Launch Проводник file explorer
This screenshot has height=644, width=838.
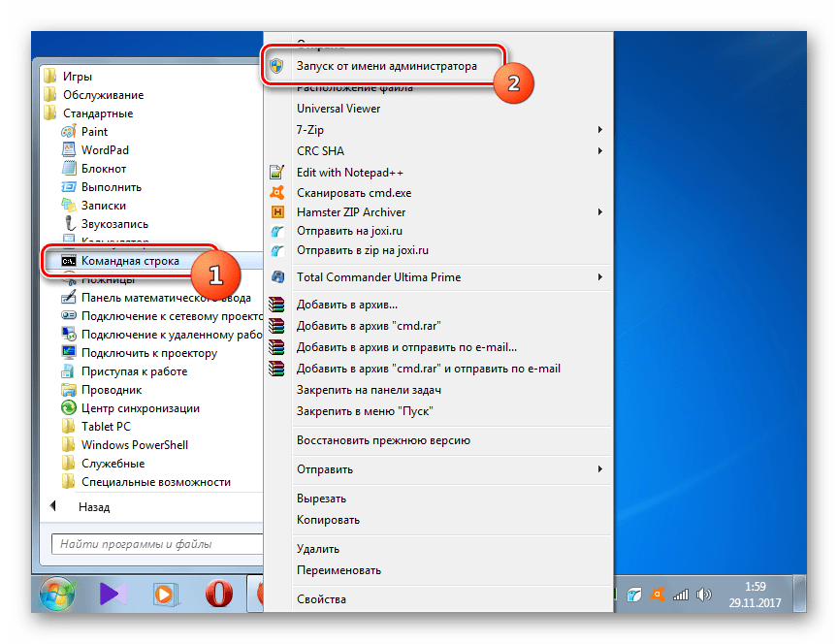click(x=102, y=390)
